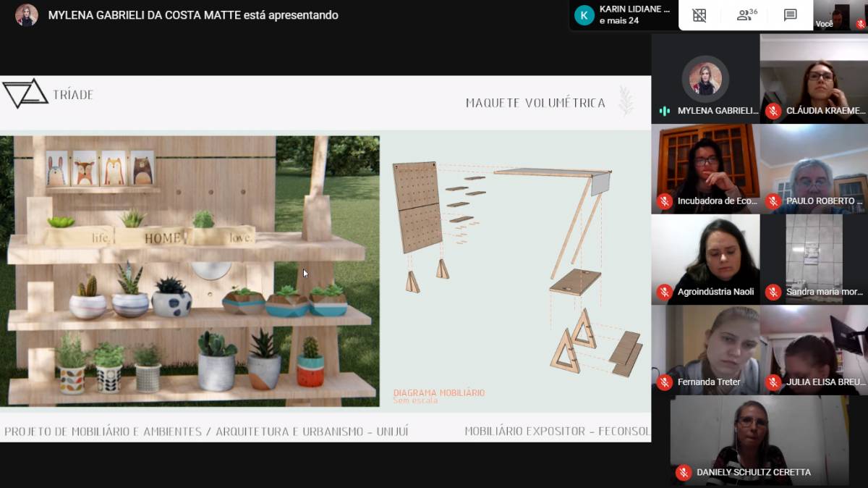Click the Tríade triangle logo on the slide
This screenshot has width=868, height=488.
[25, 94]
